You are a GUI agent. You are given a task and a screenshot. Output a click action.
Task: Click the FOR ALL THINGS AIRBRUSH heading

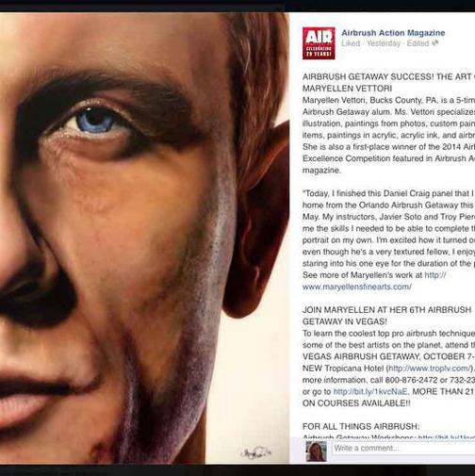click(361, 426)
